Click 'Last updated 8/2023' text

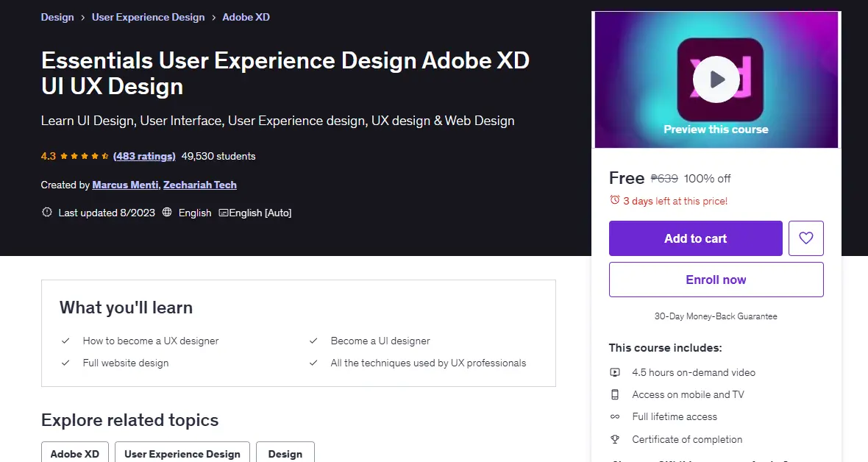[107, 213]
